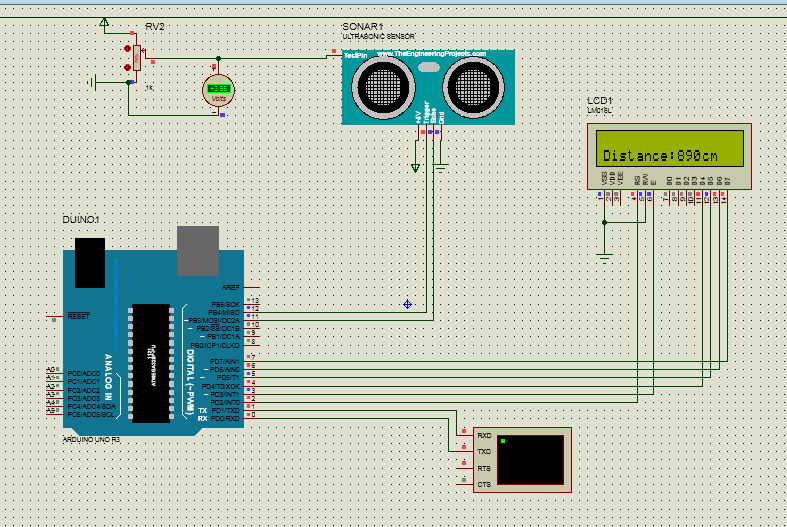Click the black power jack on Arduino
This screenshot has height=527, width=787.
(x=90, y=263)
